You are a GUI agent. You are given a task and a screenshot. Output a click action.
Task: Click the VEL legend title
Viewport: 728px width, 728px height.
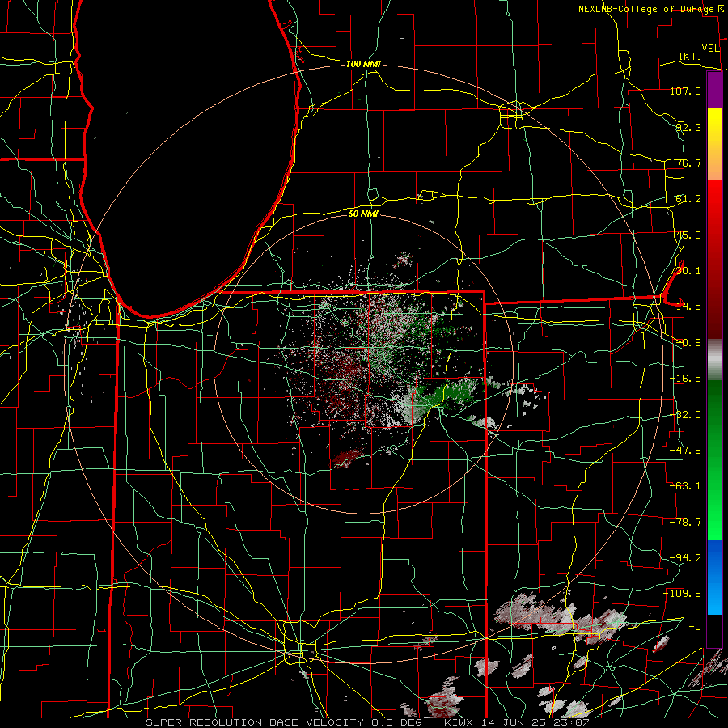[710, 49]
